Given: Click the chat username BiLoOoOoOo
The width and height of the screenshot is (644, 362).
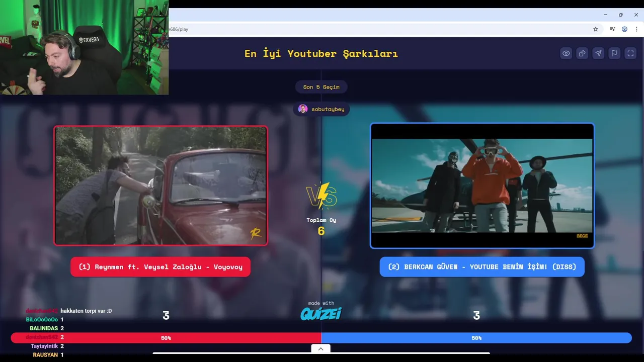Looking at the screenshot, I should (x=42, y=320).
